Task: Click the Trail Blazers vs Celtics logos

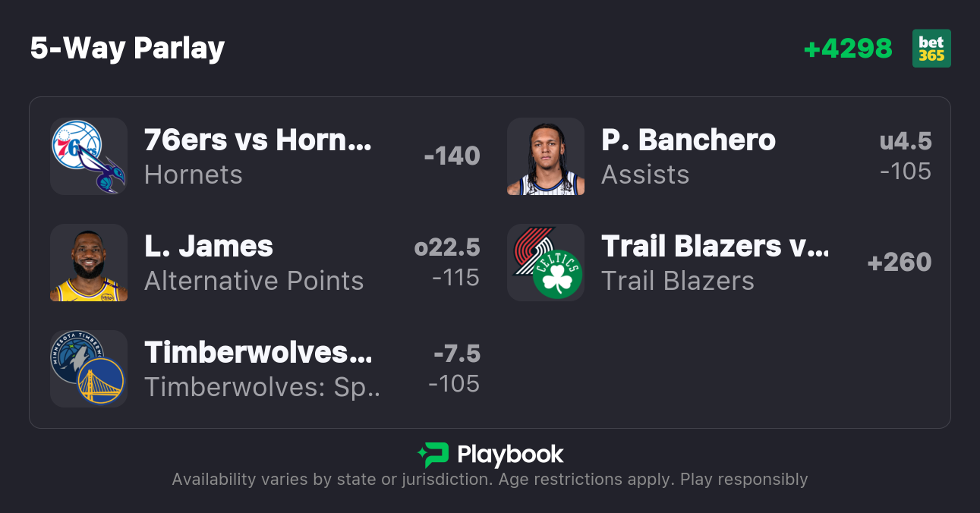Action: (546, 263)
